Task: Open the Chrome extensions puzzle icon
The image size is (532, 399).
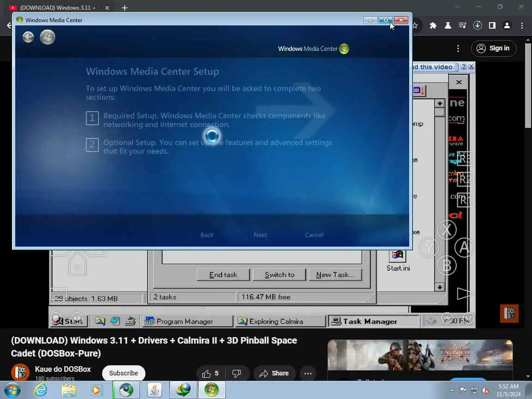Action: click(x=433, y=25)
